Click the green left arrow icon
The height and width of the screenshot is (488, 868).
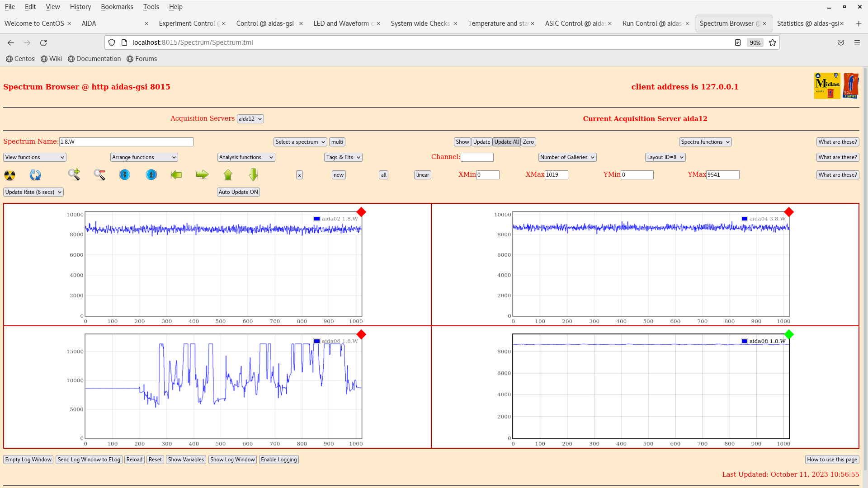(176, 175)
